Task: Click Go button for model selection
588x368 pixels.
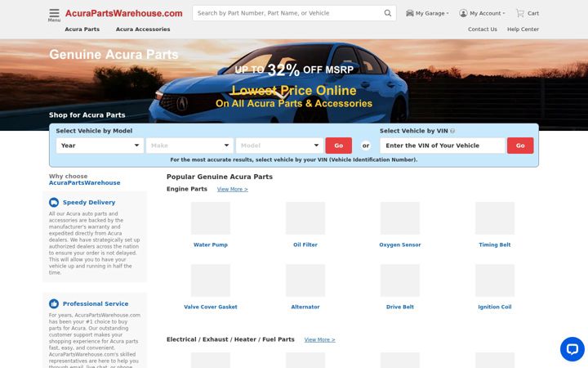Action: [x=339, y=146]
